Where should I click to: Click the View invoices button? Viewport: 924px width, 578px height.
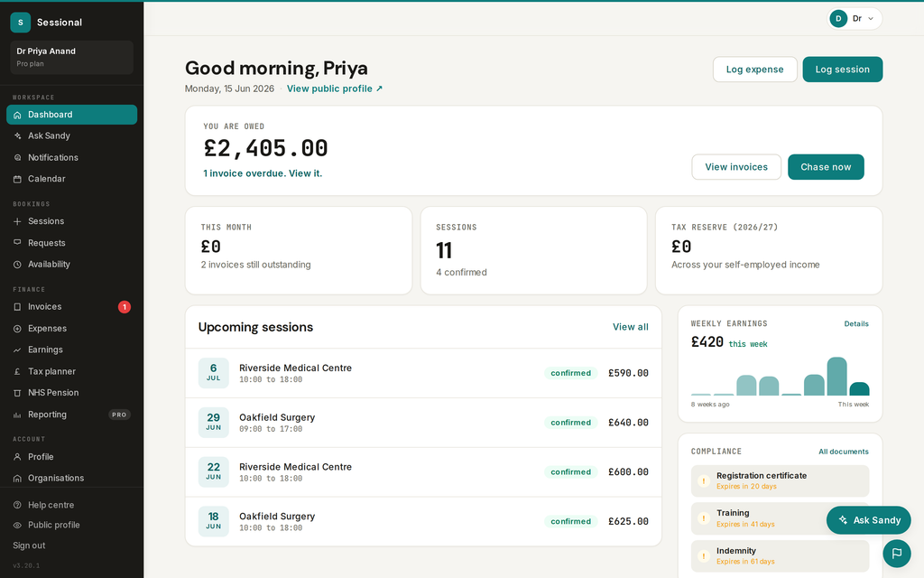(736, 167)
